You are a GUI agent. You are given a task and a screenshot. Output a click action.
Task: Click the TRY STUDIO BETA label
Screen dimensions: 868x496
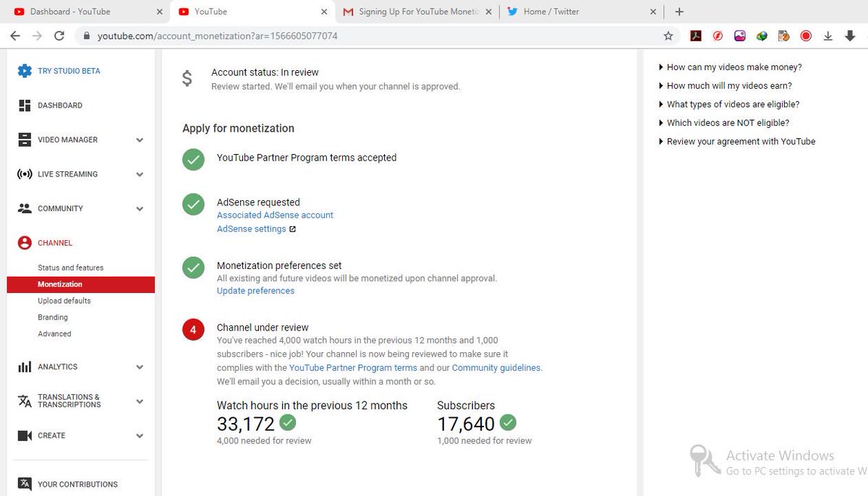[x=69, y=71]
